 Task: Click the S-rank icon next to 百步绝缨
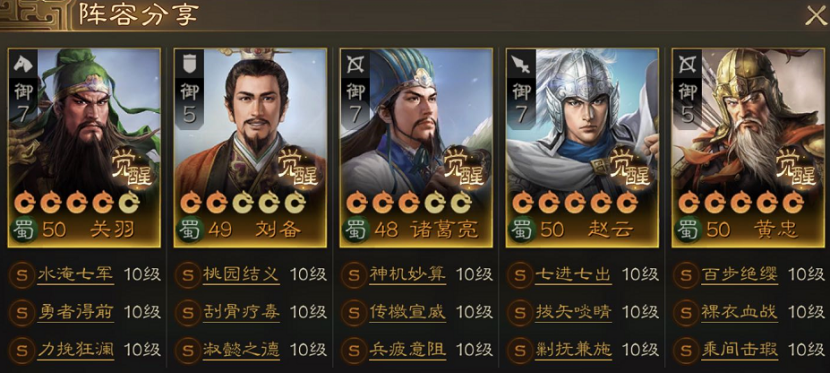686,275
